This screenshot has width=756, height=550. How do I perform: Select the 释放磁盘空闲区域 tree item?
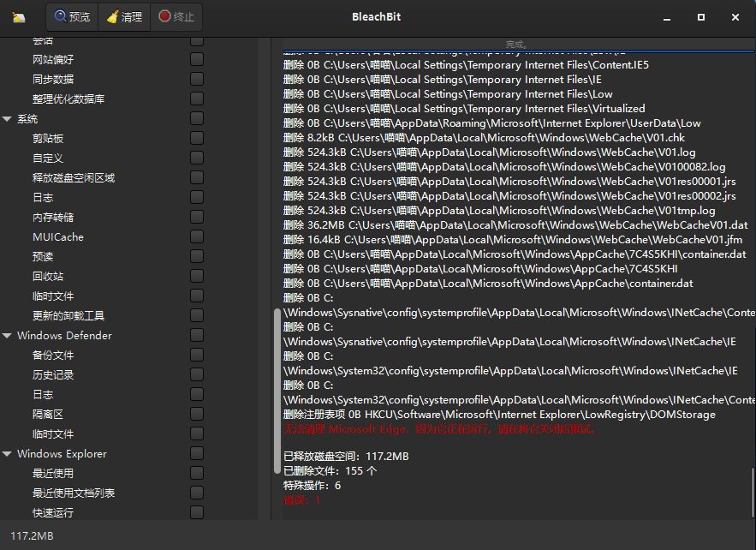(x=74, y=178)
